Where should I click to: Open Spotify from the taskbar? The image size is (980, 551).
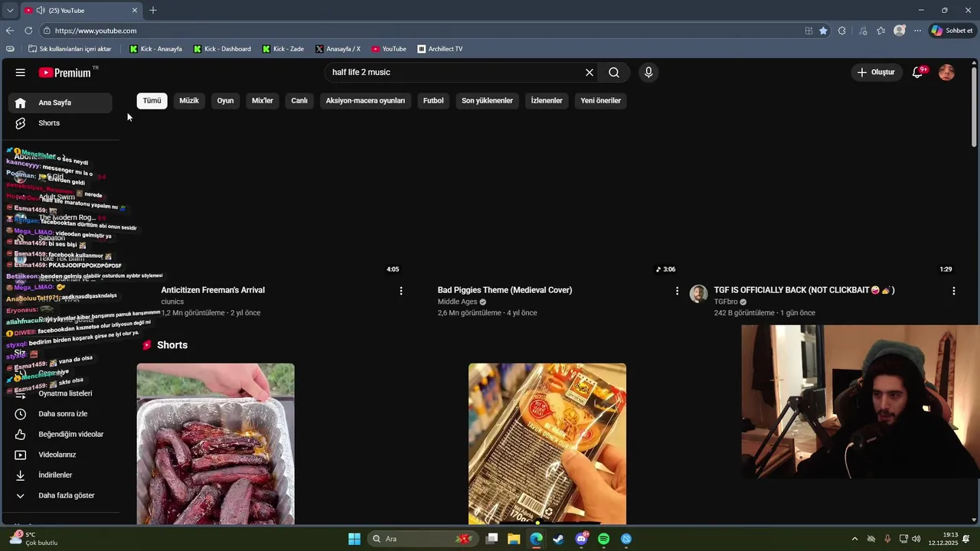(x=603, y=539)
